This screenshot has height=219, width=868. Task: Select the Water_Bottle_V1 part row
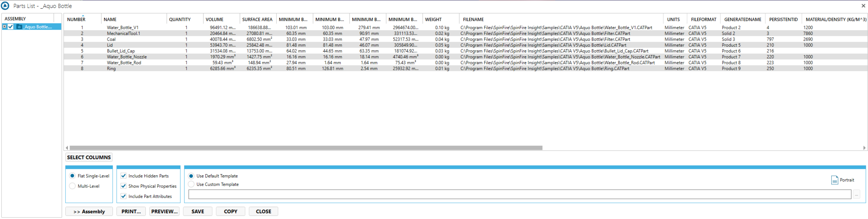[x=465, y=28]
